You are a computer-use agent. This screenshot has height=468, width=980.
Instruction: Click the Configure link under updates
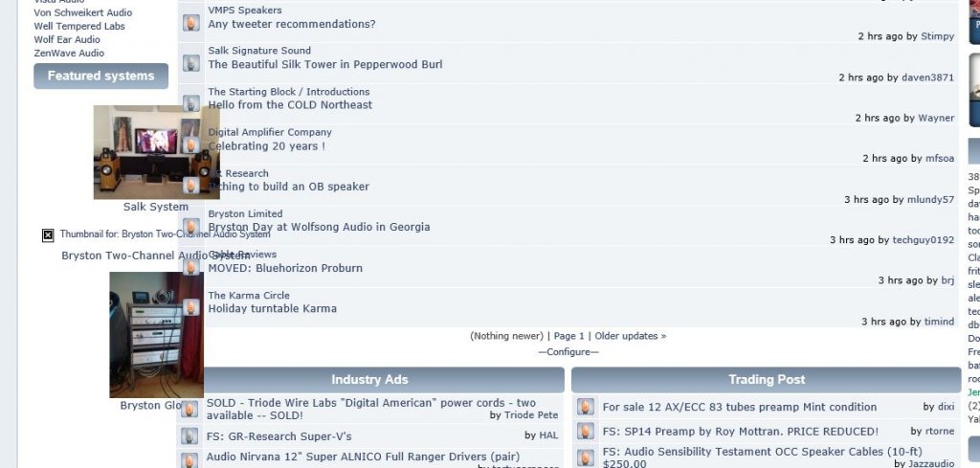[x=568, y=352]
